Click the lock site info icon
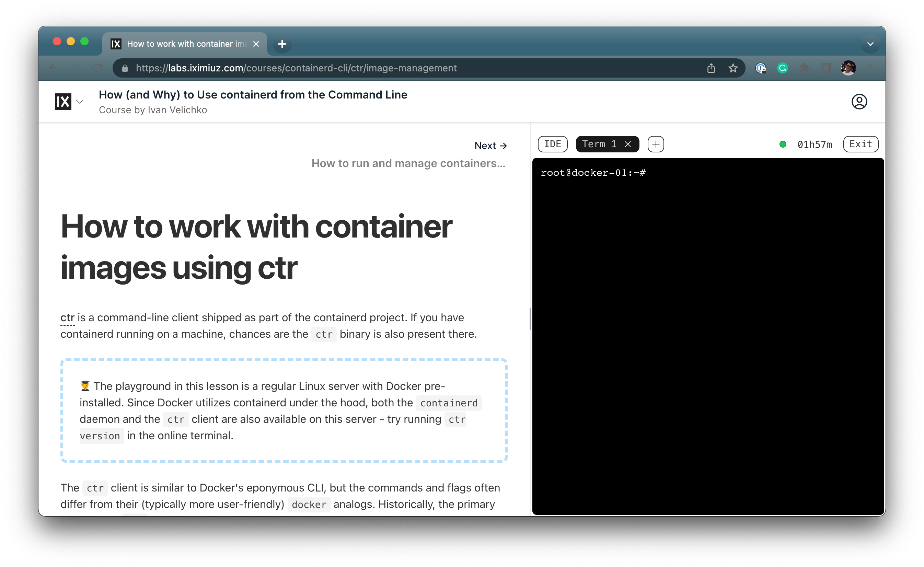The height and width of the screenshot is (567, 924). point(125,68)
